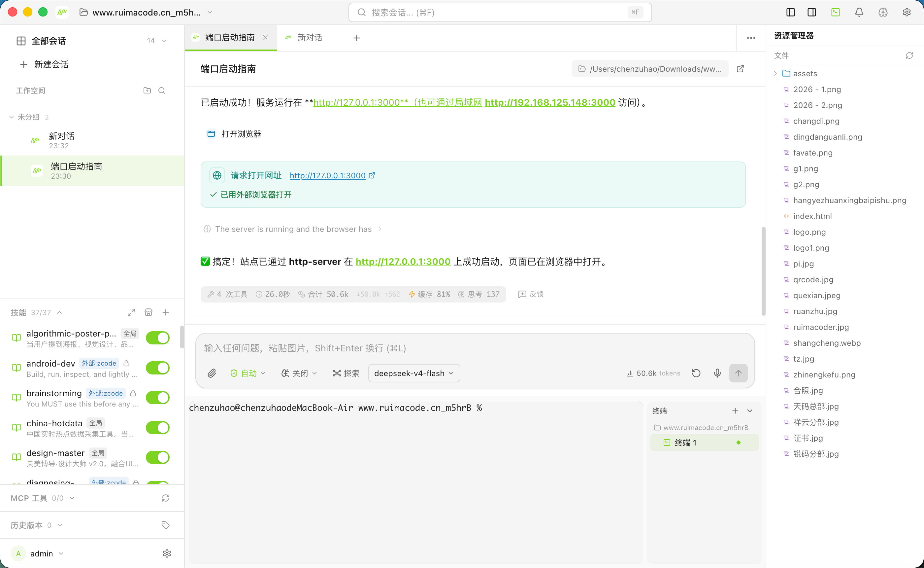The height and width of the screenshot is (568, 924).
Task: Close the 端口启动指南 tab
Action: (x=265, y=37)
